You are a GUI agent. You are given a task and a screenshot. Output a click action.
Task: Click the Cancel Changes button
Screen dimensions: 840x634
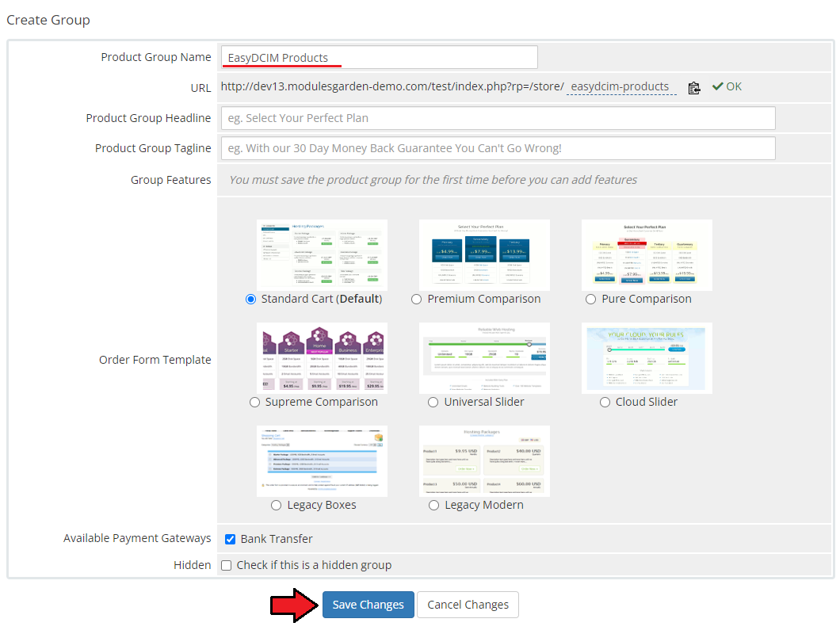click(468, 605)
